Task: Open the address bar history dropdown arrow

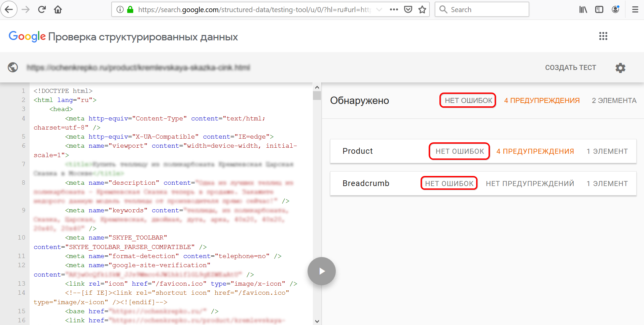Action: tap(379, 9)
